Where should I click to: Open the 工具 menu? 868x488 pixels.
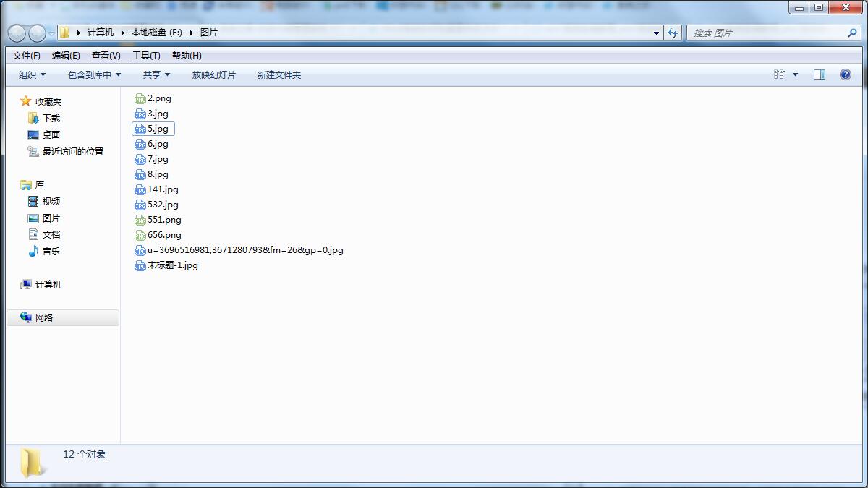coord(147,55)
